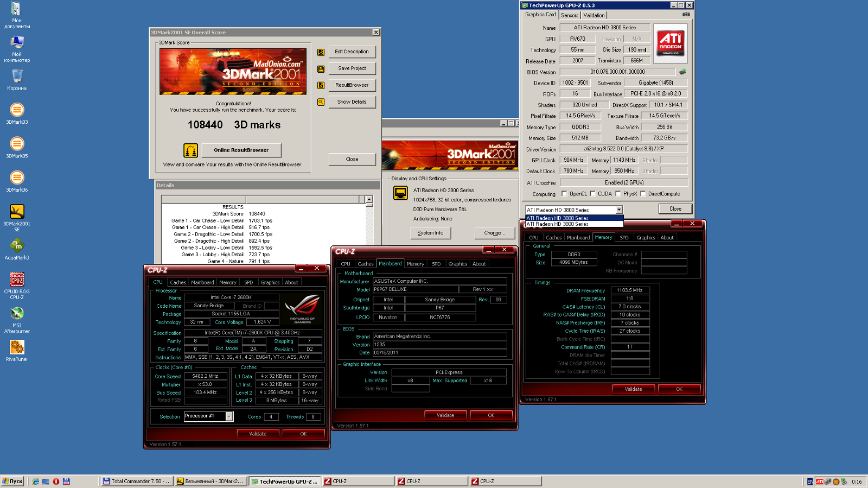Open Internet Explorer from the quick launch
The image size is (868, 488).
[x=36, y=481]
